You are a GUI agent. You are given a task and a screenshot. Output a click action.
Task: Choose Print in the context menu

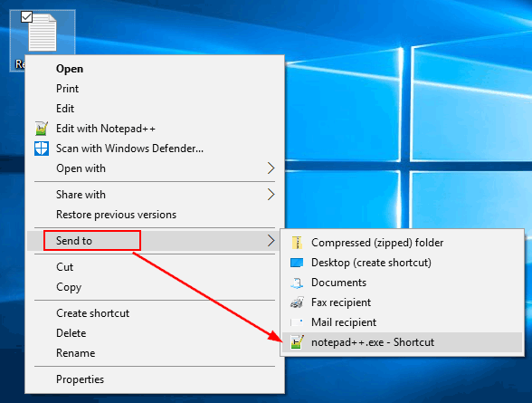point(155,89)
